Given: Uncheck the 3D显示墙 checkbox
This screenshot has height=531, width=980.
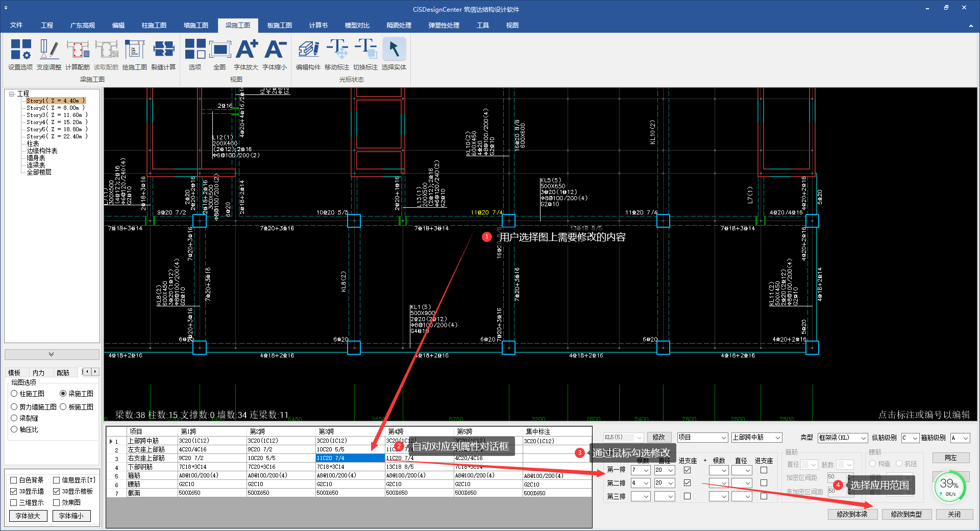Looking at the screenshot, I should click(14, 492).
